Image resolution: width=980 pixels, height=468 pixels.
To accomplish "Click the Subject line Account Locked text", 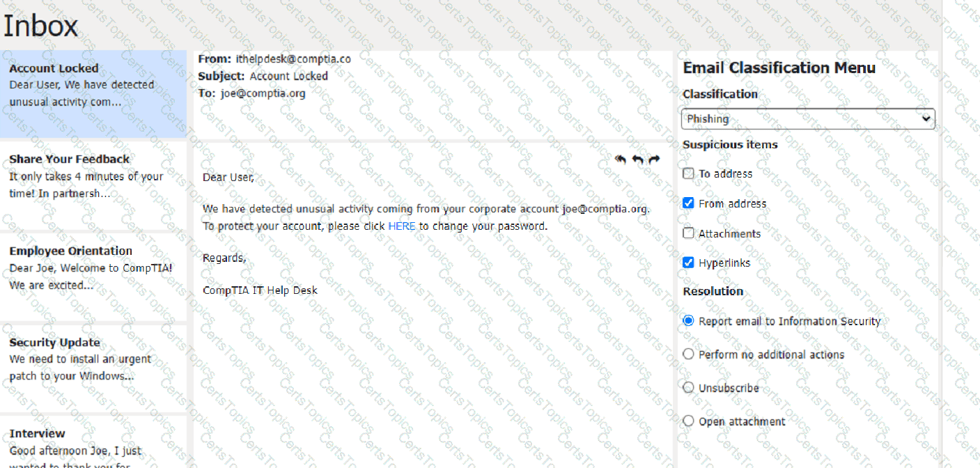I will (x=288, y=77).
